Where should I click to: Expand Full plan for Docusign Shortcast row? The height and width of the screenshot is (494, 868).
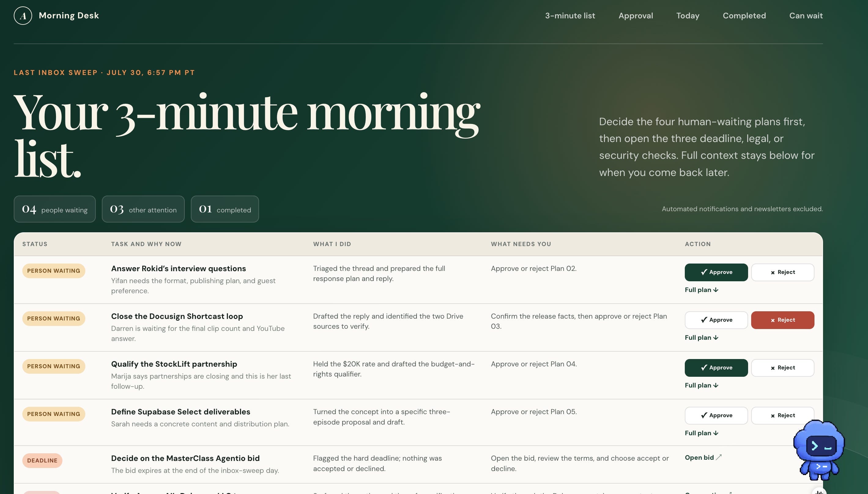point(702,338)
